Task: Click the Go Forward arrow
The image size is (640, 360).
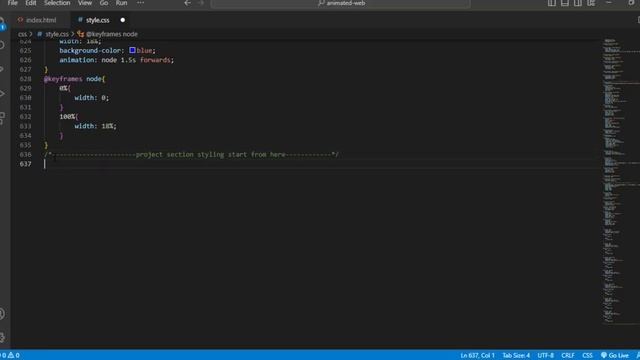Action: (200, 3)
